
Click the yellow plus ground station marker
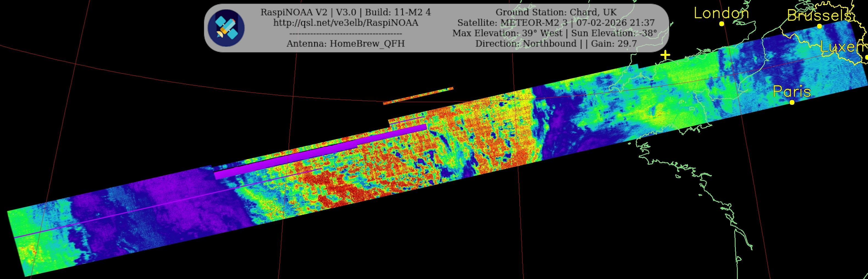[665, 55]
